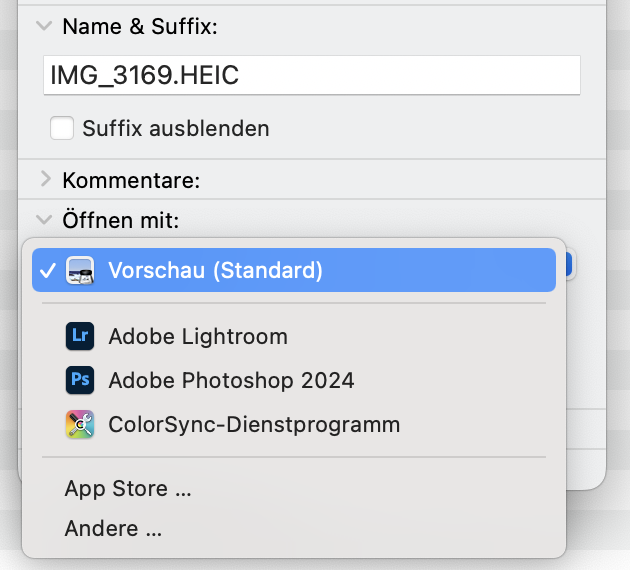The width and height of the screenshot is (630, 570).
Task: Click the Adobe Lightroom app icon
Action: pos(80,337)
